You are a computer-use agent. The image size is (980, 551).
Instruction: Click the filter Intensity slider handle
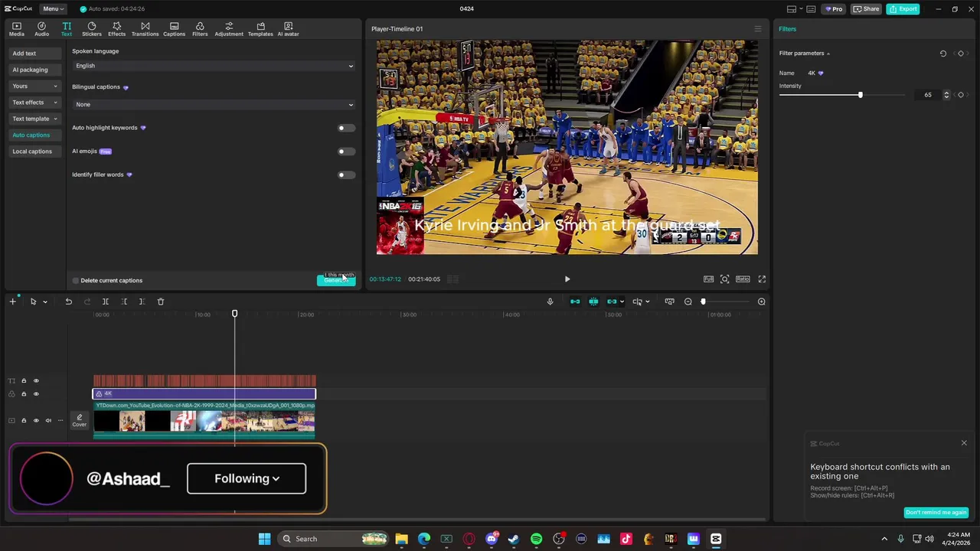click(860, 95)
